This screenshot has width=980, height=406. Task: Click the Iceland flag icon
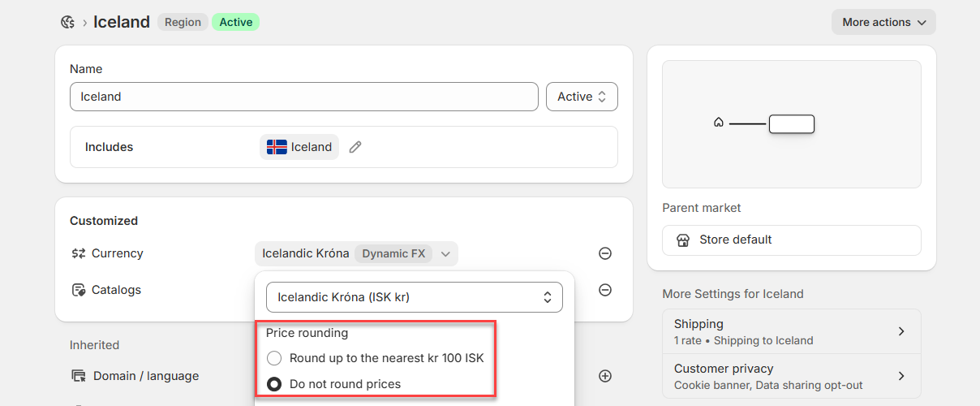(277, 147)
